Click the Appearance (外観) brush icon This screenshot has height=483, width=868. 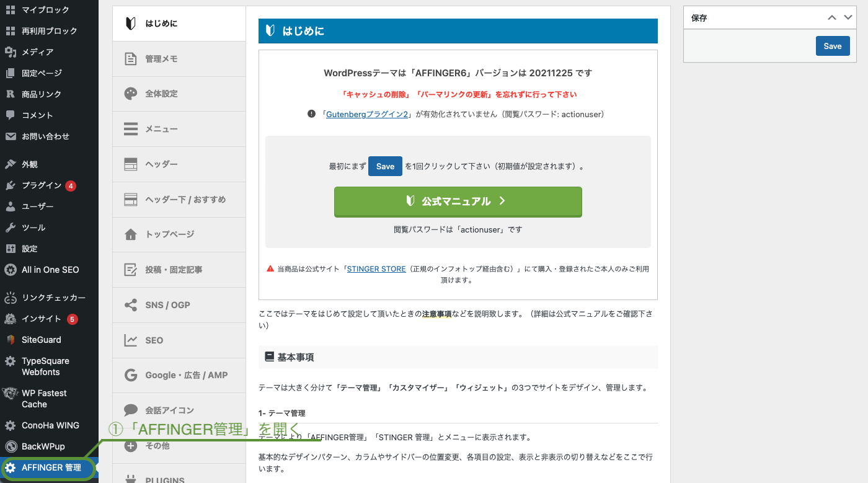coord(10,164)
